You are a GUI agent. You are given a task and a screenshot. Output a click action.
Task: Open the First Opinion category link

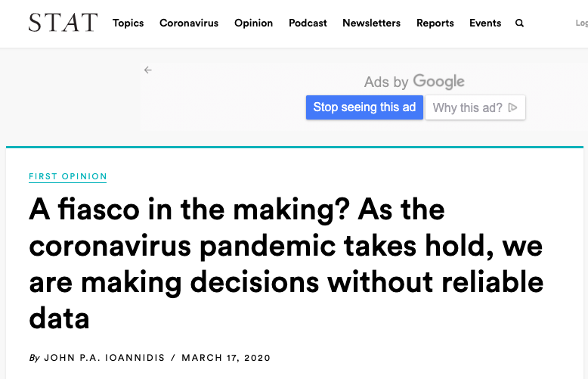(x=68, y=177)
